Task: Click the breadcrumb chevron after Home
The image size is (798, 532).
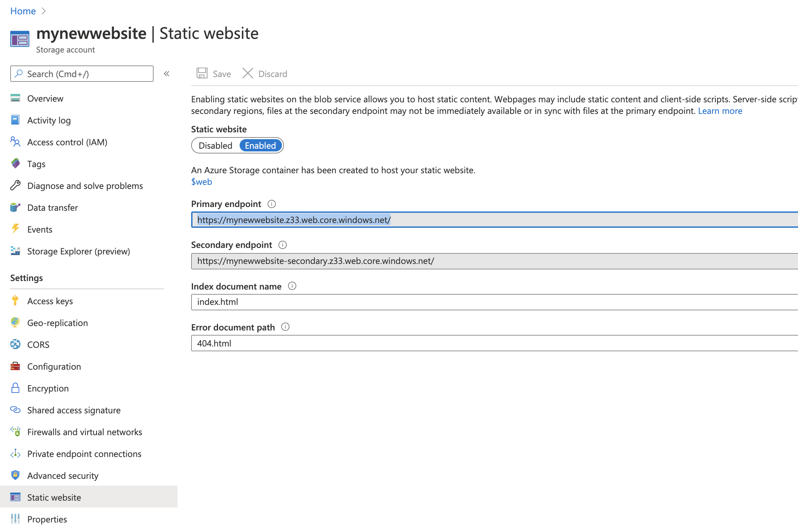Action: point(43,11)
